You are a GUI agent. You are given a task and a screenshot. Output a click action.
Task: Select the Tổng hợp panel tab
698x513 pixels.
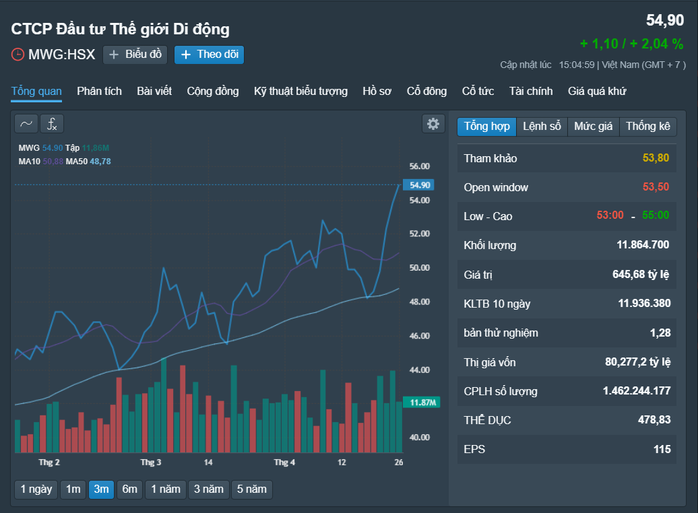[x=487, y=126]
